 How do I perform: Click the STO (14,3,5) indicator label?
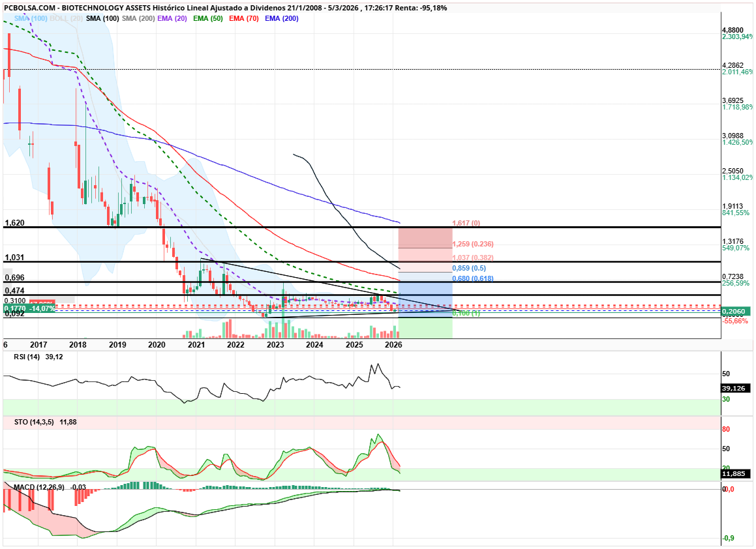(30, 423)
